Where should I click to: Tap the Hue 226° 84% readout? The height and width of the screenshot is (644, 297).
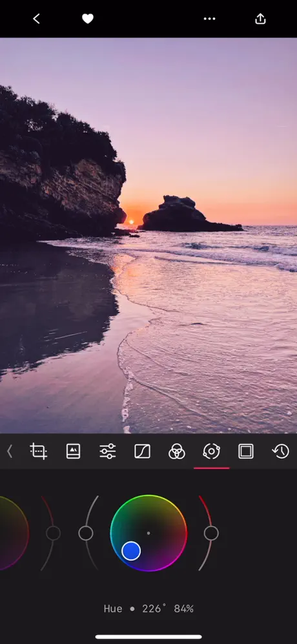click(x=148, y=608)
